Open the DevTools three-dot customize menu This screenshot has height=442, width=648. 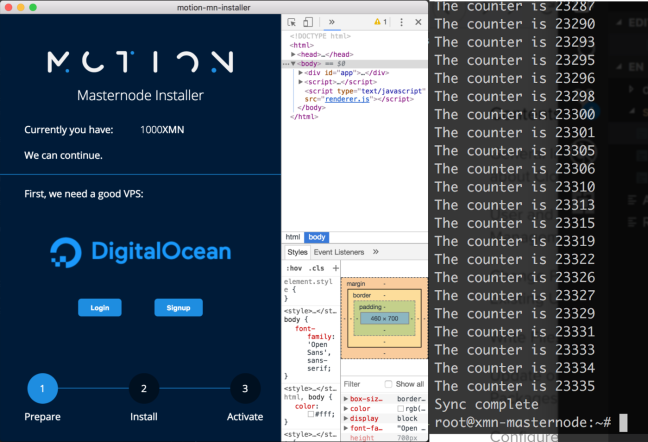coord(401,22)
